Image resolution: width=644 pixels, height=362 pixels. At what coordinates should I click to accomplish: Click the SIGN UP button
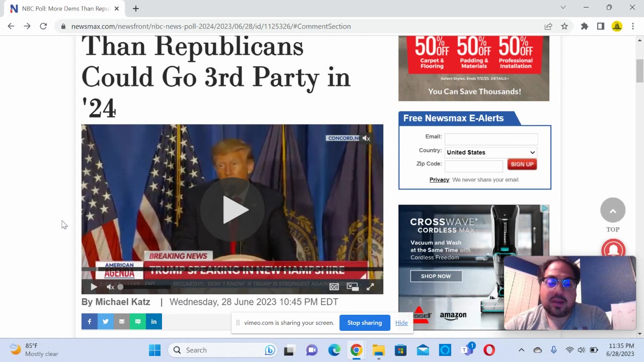[x=522, y=164]
